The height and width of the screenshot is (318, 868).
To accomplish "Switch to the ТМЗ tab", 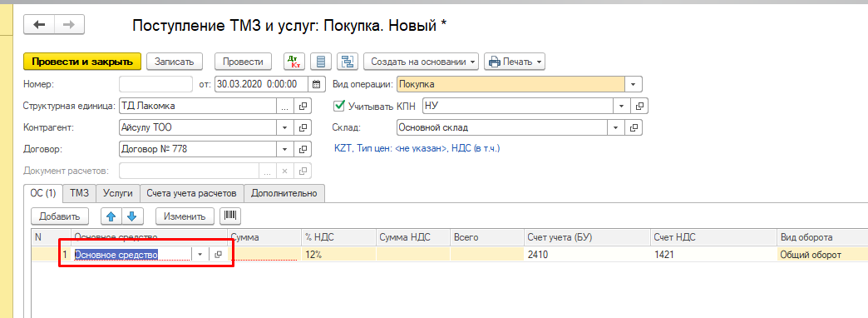I will [x=79, y=193].
